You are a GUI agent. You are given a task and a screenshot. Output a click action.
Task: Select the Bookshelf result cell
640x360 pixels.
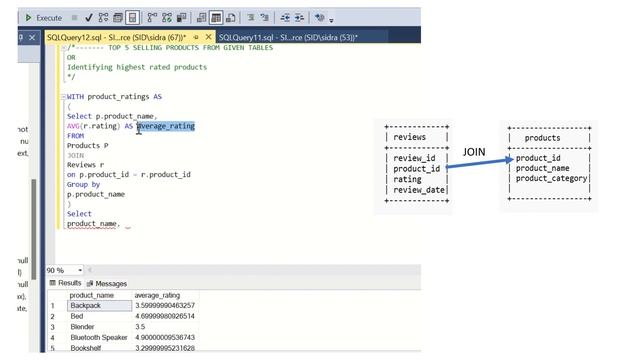(x=99, y=348)
